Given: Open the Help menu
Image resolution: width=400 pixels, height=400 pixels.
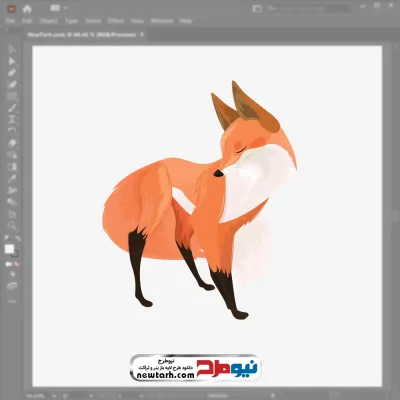Looking at the screenshot, I should pyautogui.click(x=186, y=21).
